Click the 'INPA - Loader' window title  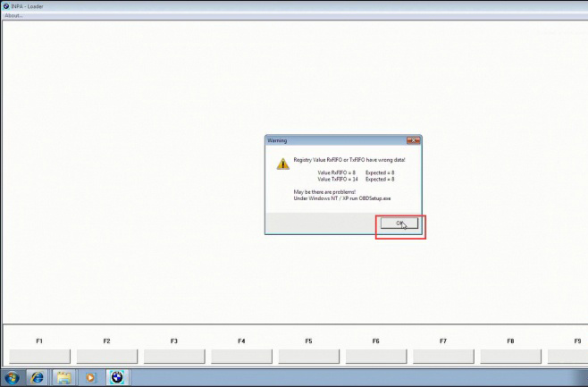pos(27,6)
